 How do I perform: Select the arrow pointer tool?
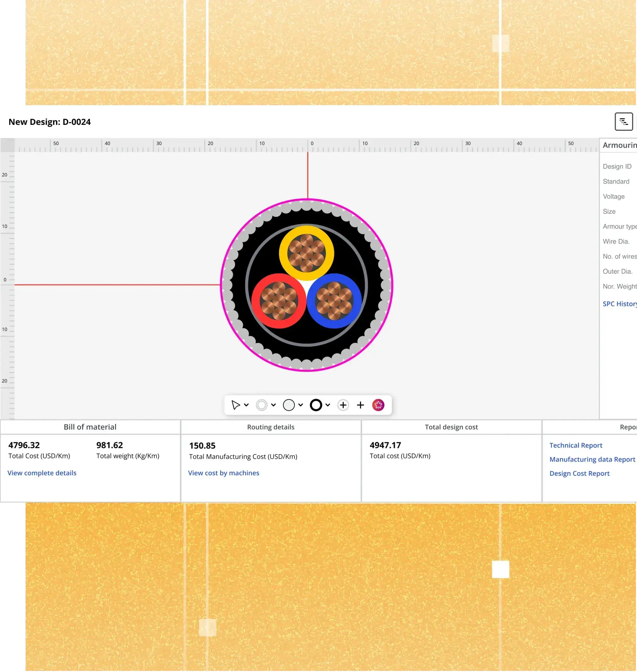pos(235,405)
